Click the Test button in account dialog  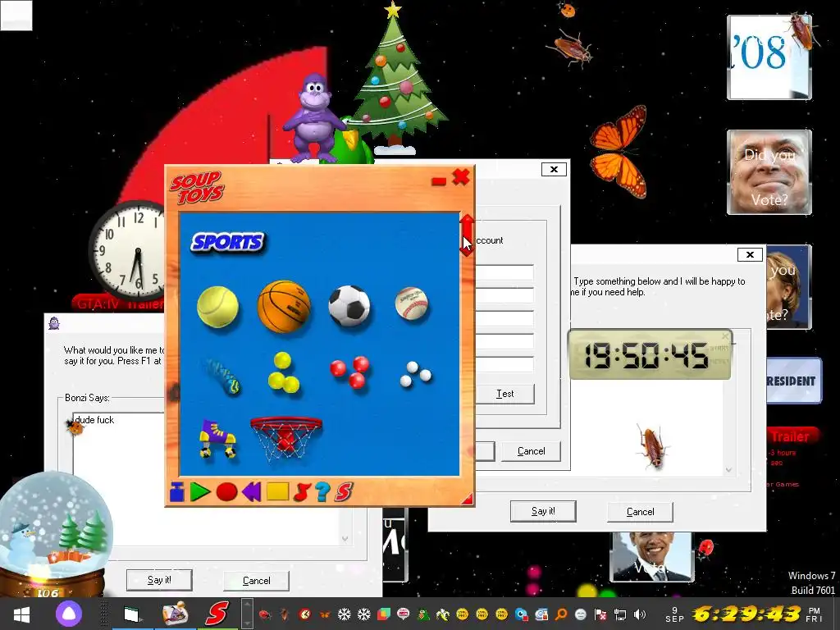(x=504, y=394)
